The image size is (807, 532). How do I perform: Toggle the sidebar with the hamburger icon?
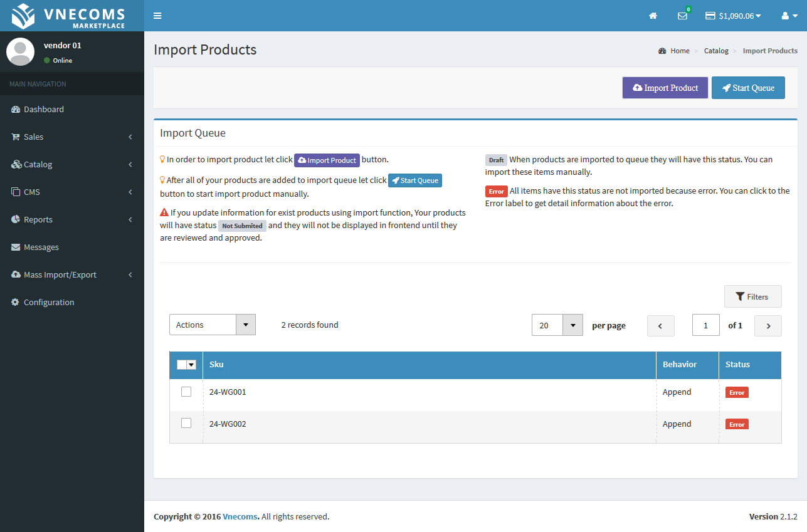(x=157, y=16)
